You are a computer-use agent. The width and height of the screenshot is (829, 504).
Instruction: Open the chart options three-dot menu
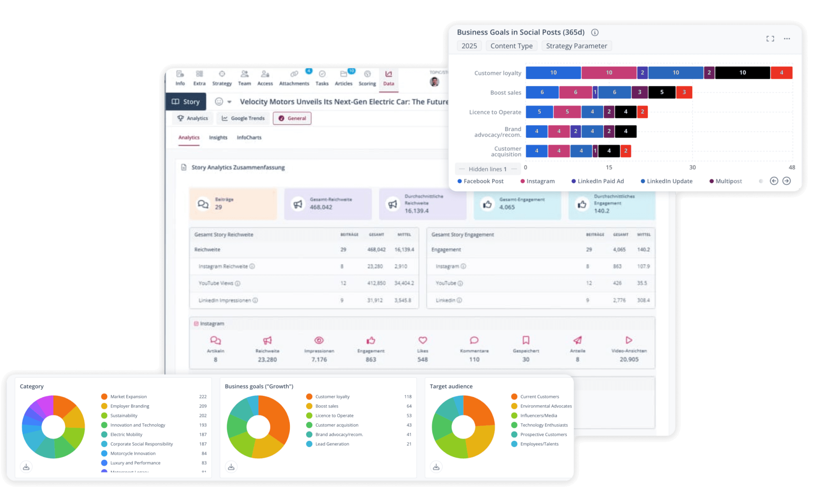click(x=787, y=38)
